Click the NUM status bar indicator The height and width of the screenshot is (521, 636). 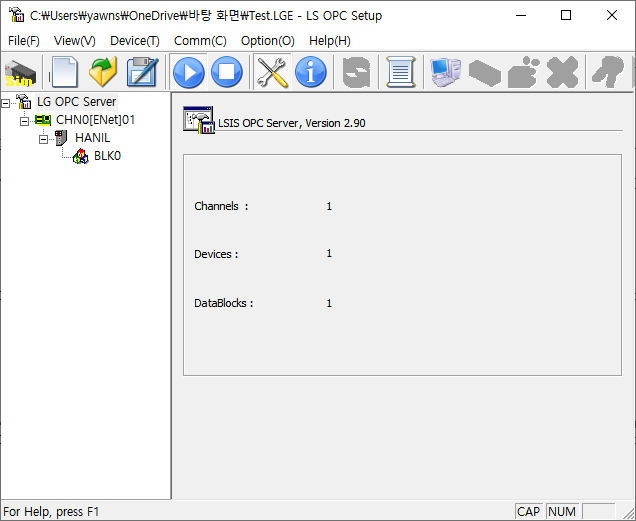click(x=562, y=512)
